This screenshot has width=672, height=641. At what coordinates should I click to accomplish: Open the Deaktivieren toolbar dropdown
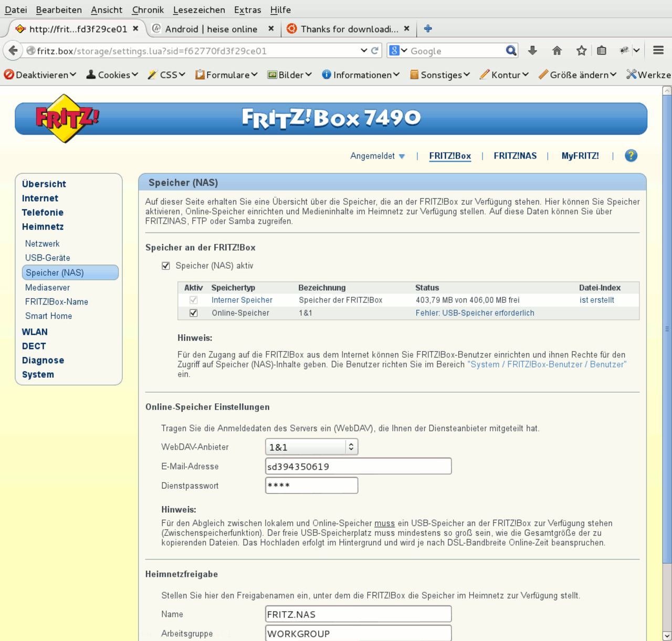40,75
